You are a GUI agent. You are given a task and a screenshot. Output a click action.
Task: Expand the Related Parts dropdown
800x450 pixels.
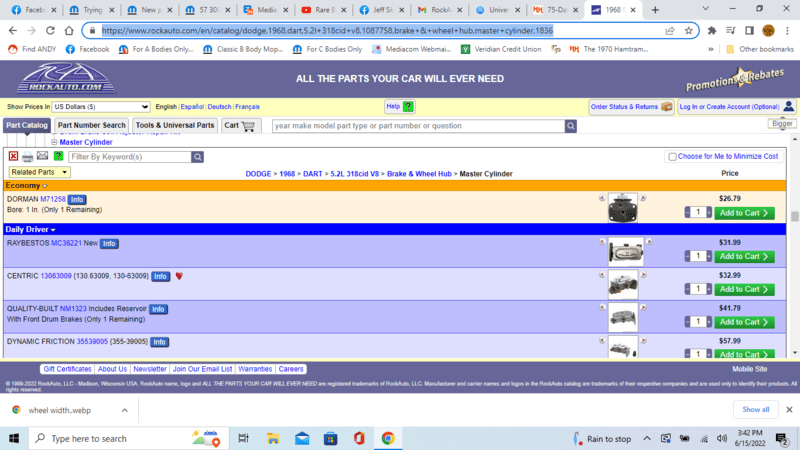[x=39, y=172]
